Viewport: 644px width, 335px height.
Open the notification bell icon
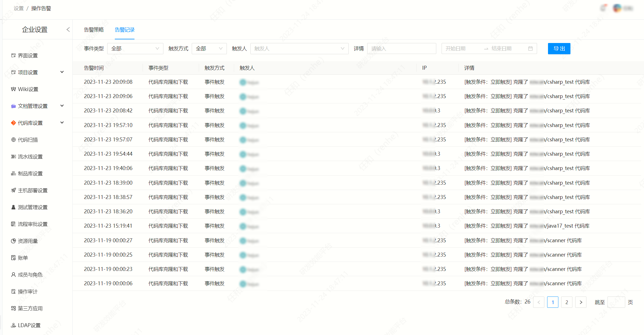click(x=603, y=8)
